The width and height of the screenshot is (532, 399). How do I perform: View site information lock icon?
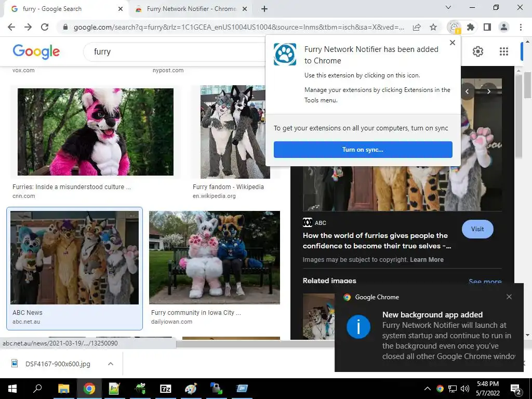tap(65, 27)
